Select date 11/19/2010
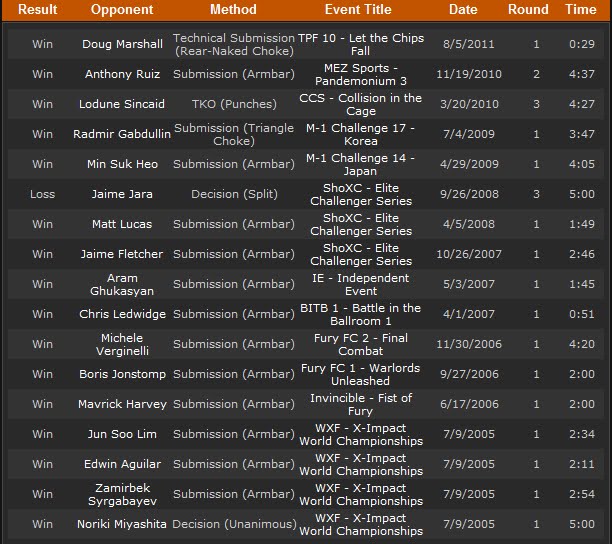612x544 pixels. (469, 74)
